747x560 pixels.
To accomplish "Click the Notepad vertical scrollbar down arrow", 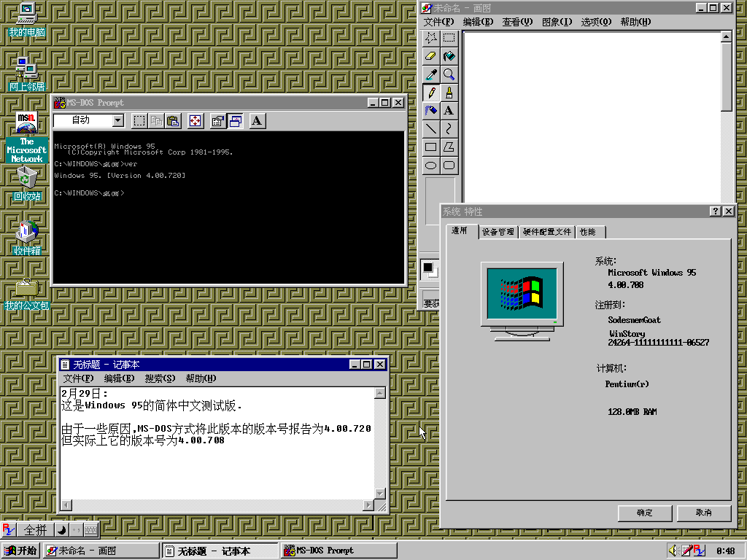I will tap(379, 494).
